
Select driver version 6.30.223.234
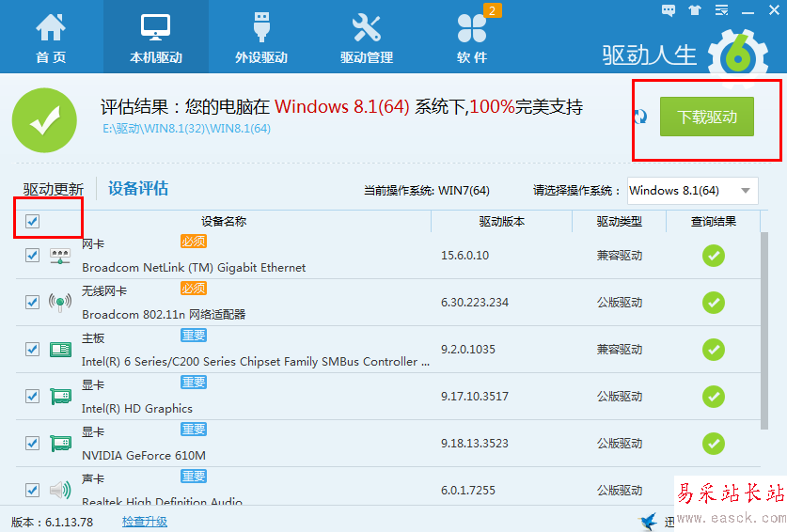click(x=474, y=303)
